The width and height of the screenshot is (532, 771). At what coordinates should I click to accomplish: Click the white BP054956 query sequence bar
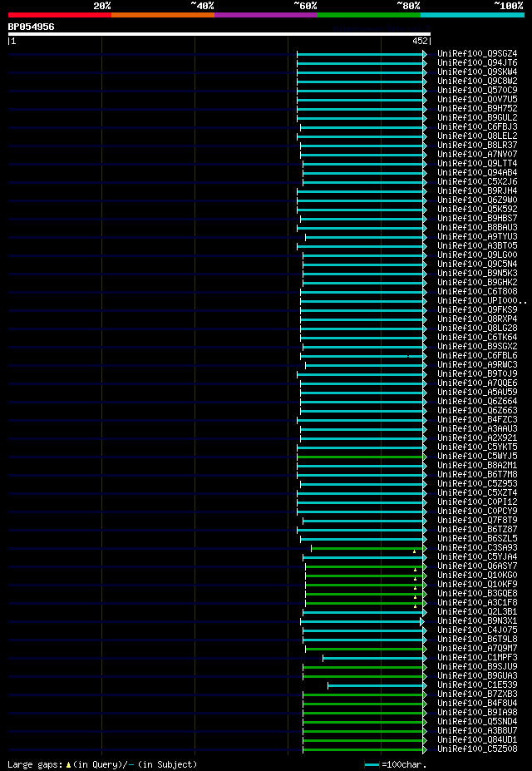[x=219, y=34]
